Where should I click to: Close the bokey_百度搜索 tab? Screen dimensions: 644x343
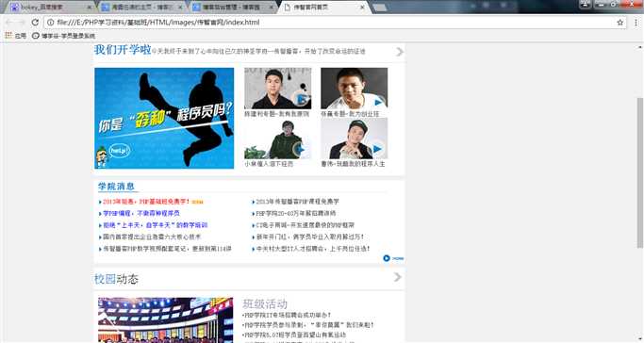90,8
